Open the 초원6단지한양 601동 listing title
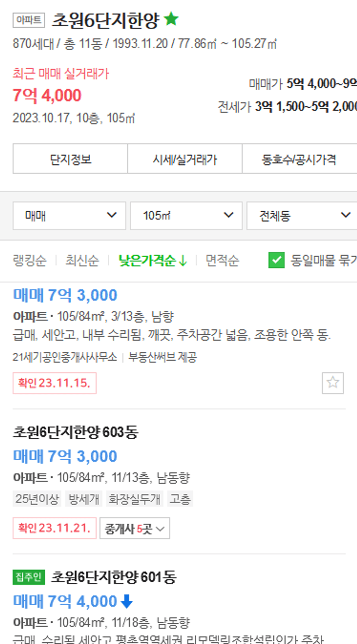The height and width of the screenshot is (644, 357). pyautogui.click(x=114, y=577)
